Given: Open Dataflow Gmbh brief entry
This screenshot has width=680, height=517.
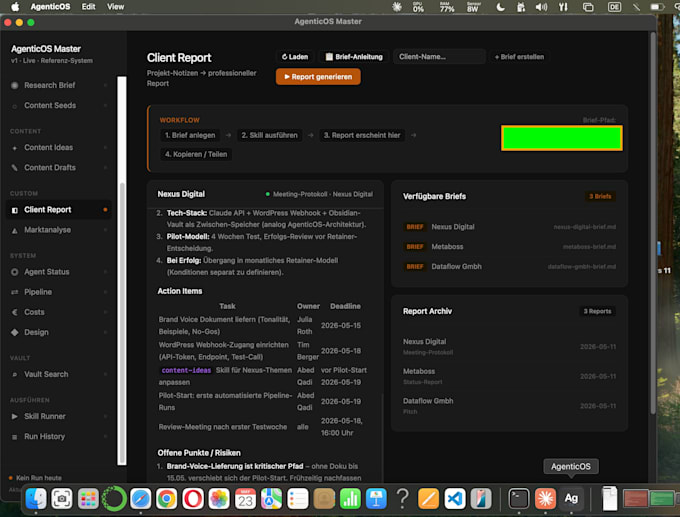Looking at the screenshot, I should [x=509, y=267].
